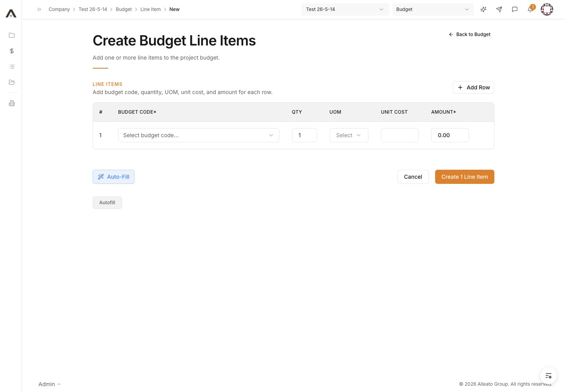
Task: Click the sparkle AI icon in header
Action: [x=483, y=9]
